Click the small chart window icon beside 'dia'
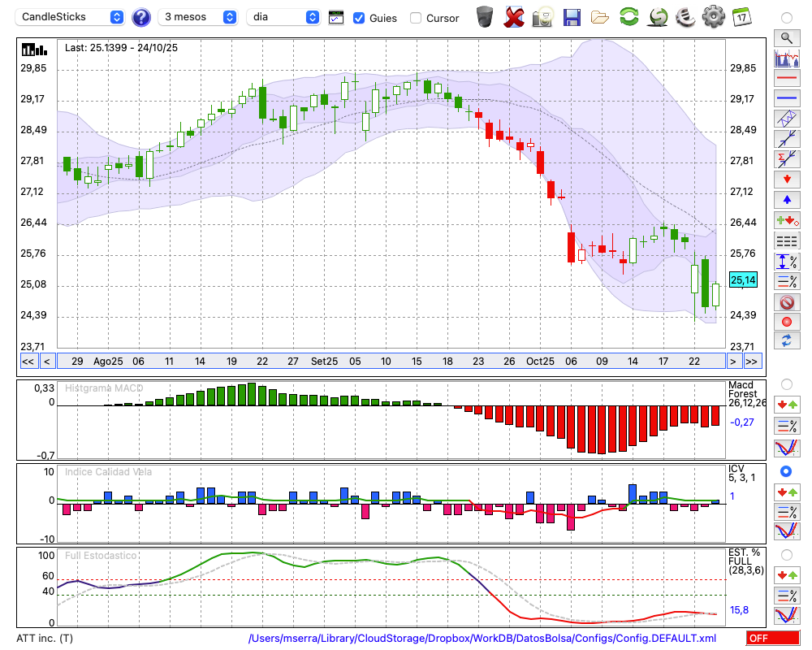812x650 pixels. coord(336,18)
